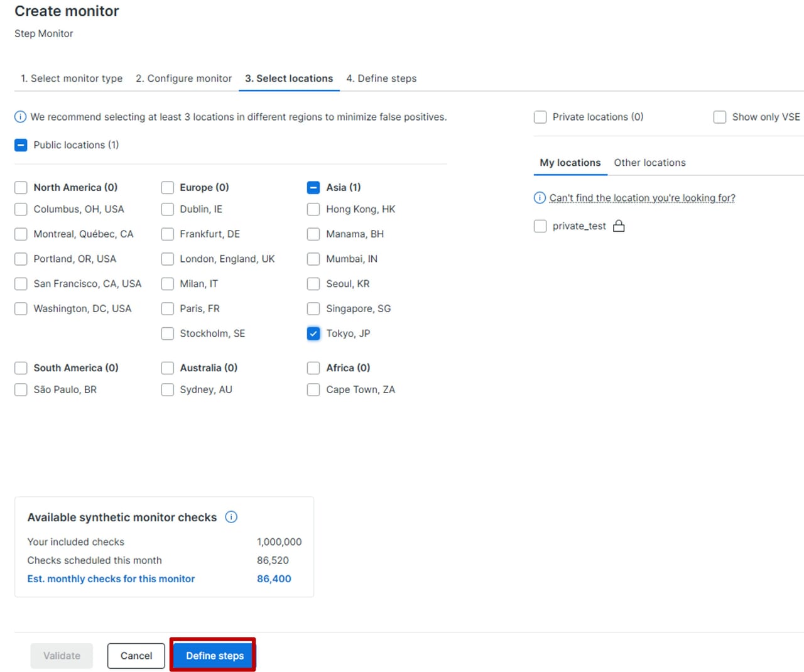This screenshot has height=672, width=804.
Task: Check the Private locations checkbox
Action: click(540, 117)
